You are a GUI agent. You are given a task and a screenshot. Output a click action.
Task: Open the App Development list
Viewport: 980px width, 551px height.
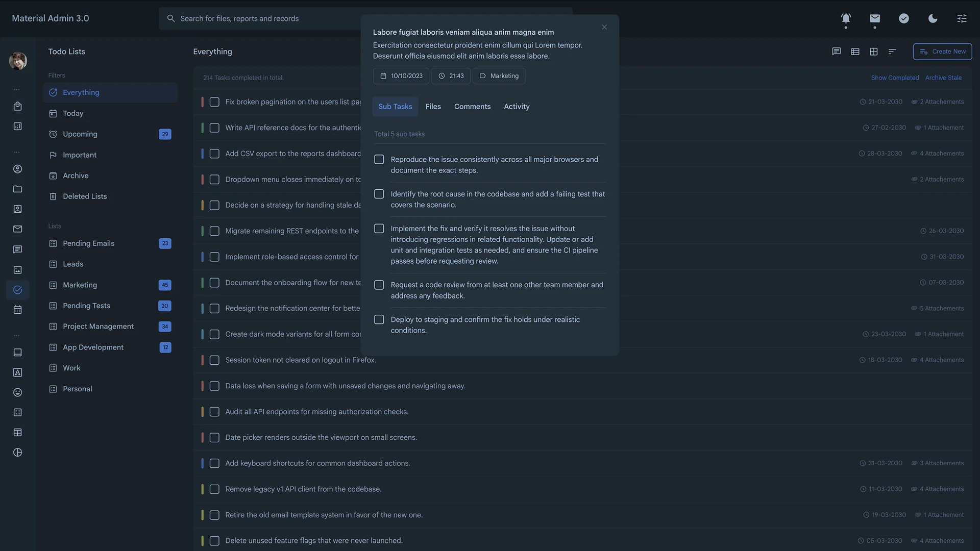point(110,347)
